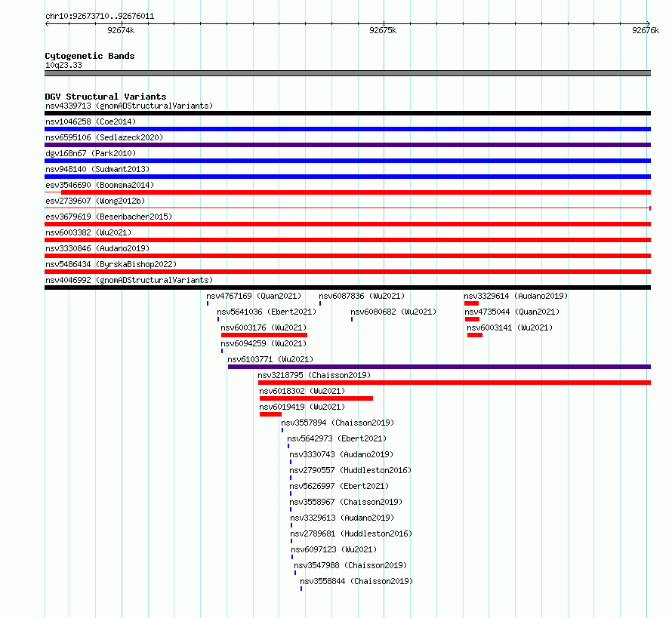This screenshot has width=672, height=618.
Task: Select the esv3546690 (Boomsma2014) label
Action: pos(100,185)
